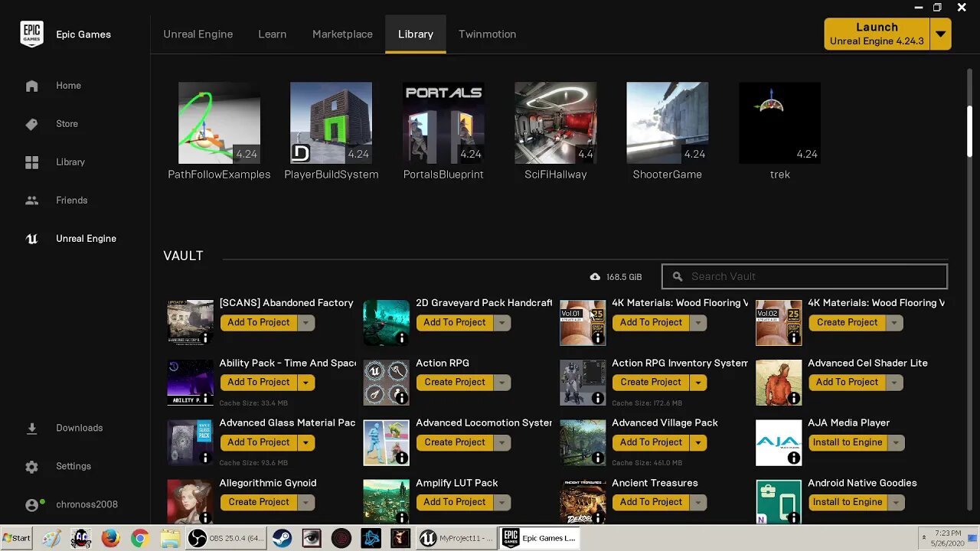Create project from Advanced Locomotion System
Image resolution: width=980 pixels, height=551 pixels.
[455, 442]
